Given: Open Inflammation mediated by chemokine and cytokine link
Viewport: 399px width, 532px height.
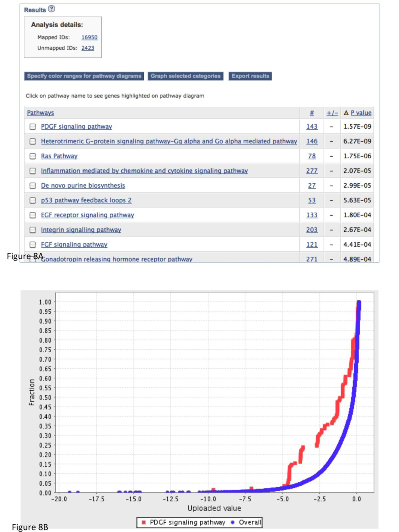Looking at the screenshot, I should [144, 171].
